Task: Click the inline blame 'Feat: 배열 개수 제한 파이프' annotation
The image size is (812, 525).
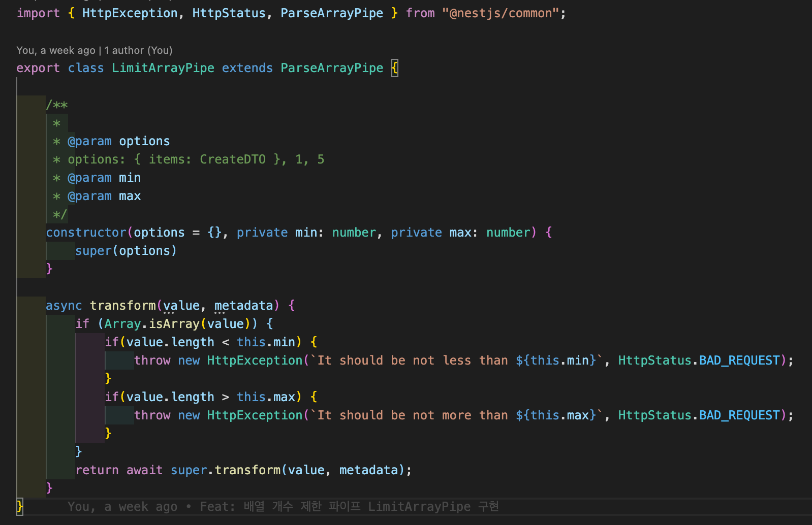Action: tap(283, 507)
